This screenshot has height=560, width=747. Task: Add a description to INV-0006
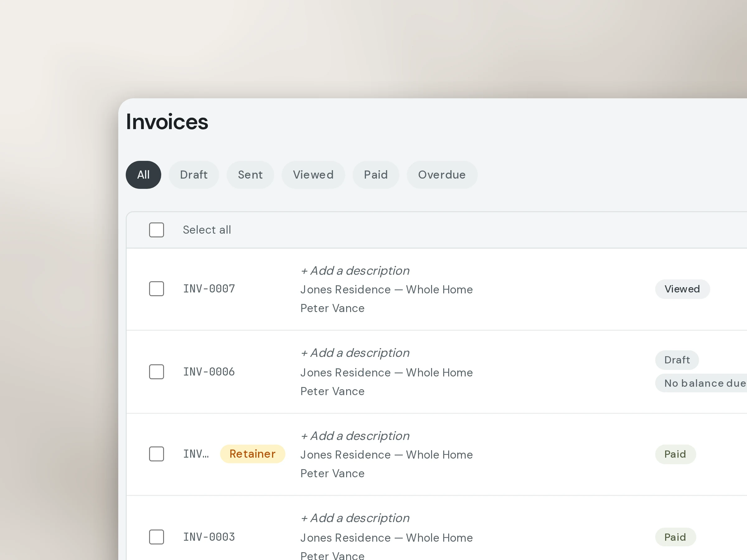355,353
